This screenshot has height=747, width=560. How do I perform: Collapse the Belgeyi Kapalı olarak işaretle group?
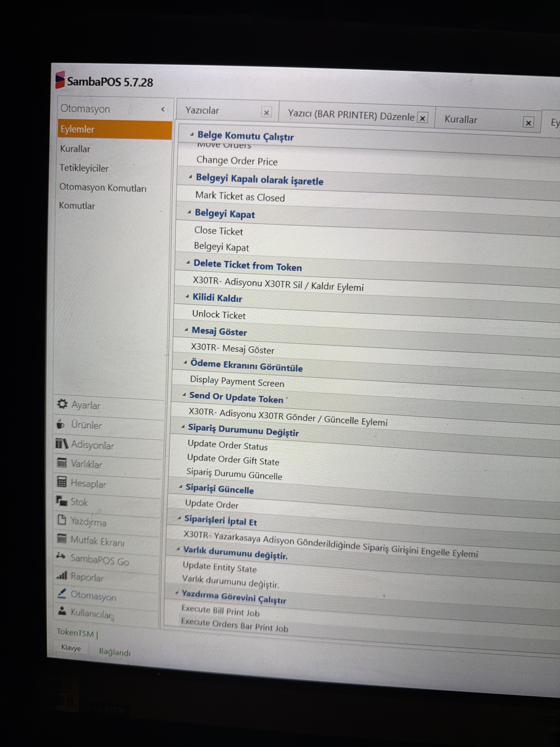point(190,177)
